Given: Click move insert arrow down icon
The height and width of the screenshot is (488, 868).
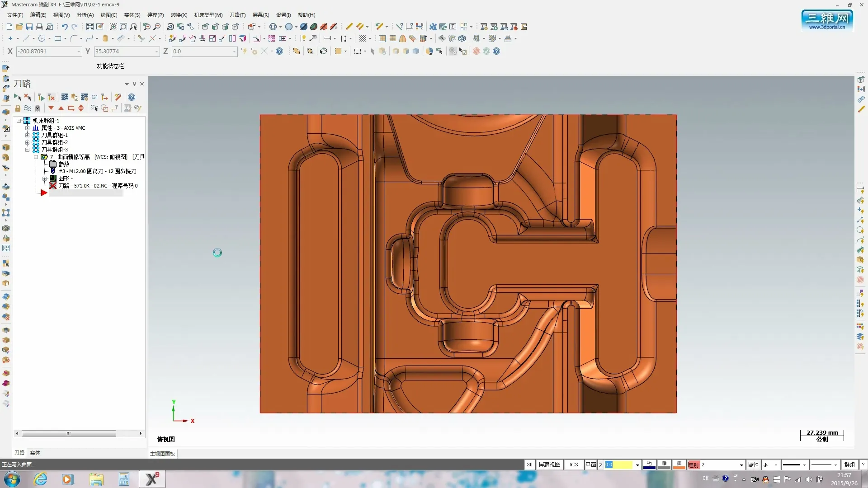Looking at the screenshot, I should pyautogui.click(x=51, y=108).
